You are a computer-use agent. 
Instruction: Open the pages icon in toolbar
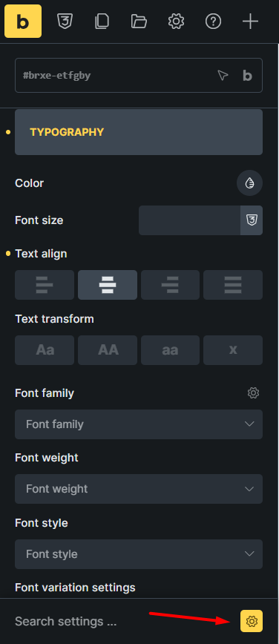point(101,22)
